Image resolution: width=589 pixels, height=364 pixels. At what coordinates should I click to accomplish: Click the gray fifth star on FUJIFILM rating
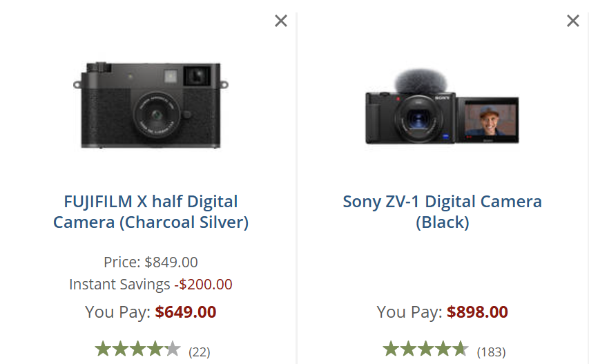tap(172, 349)
